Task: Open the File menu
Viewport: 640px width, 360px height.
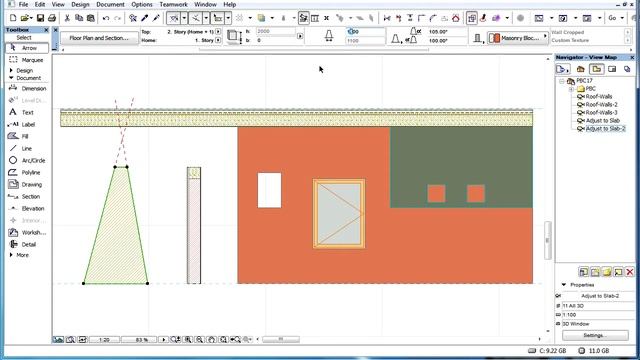Action: 24,4
